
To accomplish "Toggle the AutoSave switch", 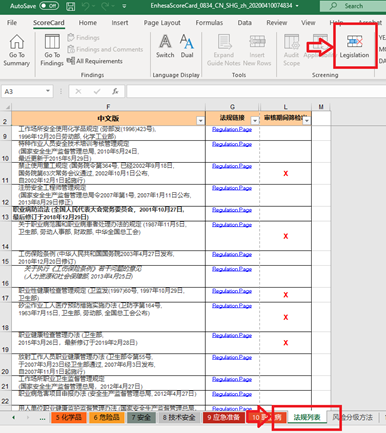I will 49,6.
